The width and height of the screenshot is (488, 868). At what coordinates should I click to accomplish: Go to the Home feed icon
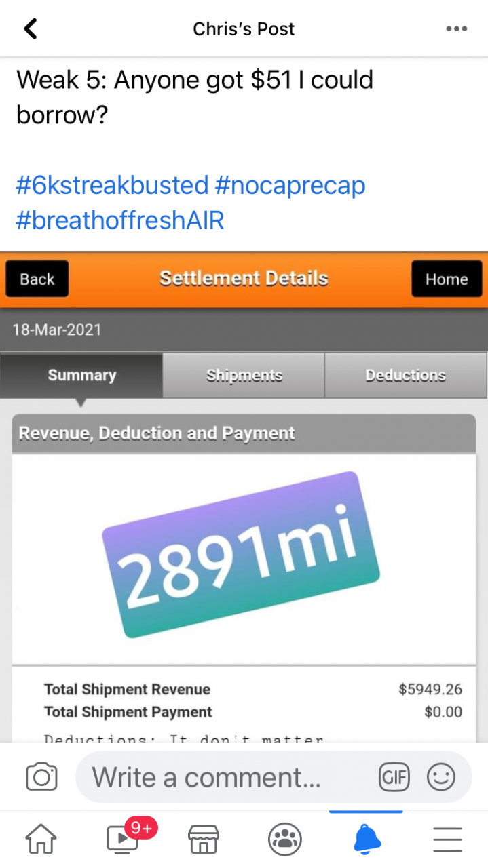[x=41, y=840]
